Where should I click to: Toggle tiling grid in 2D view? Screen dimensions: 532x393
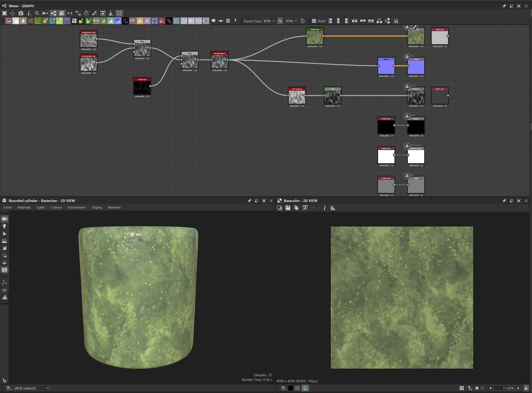click(462, 388)
